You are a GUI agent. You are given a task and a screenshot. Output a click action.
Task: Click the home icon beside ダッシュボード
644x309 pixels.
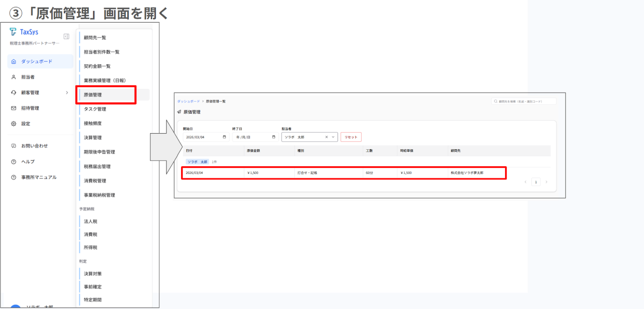[x=14, y=61]
